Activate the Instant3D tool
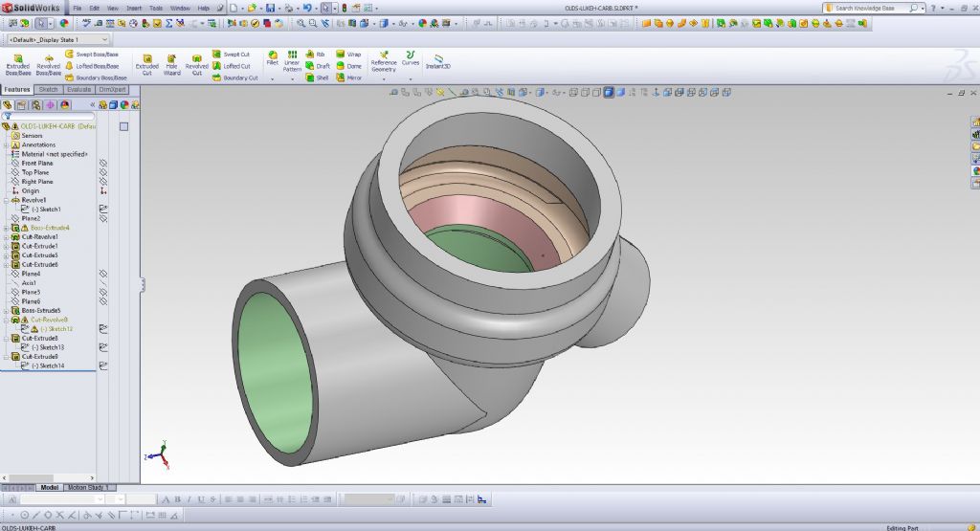Screen dimensions: 980x531 pos(438,61)
